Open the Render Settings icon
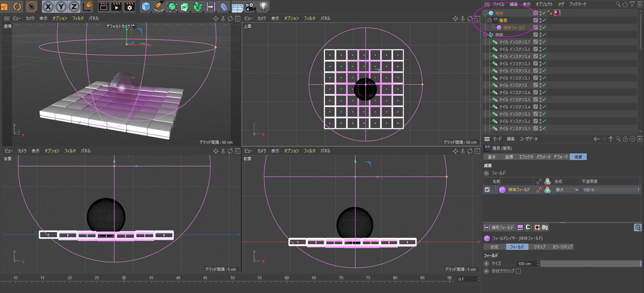Image resolution: width=644 pixels, height=293 pixels. point(129,7)
